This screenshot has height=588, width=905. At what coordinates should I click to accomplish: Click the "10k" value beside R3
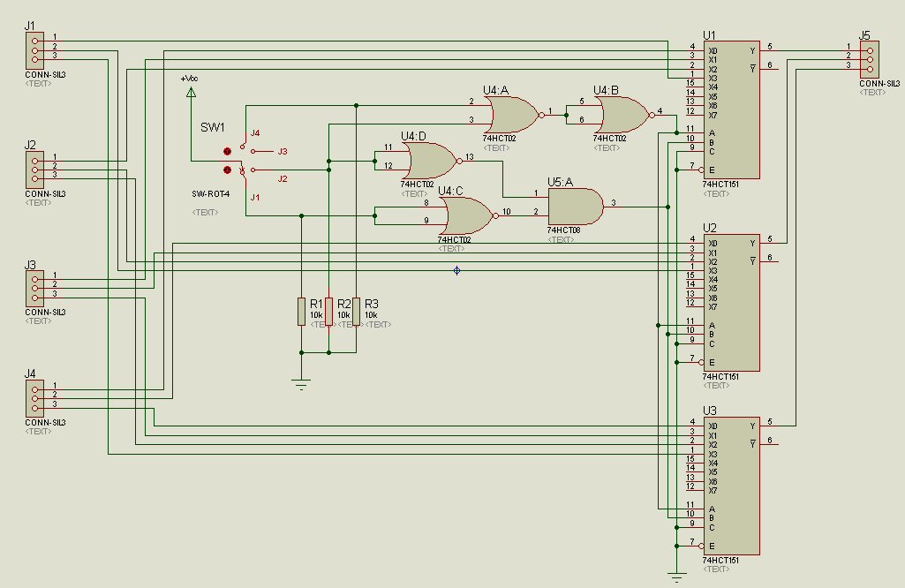pos(371,315)
